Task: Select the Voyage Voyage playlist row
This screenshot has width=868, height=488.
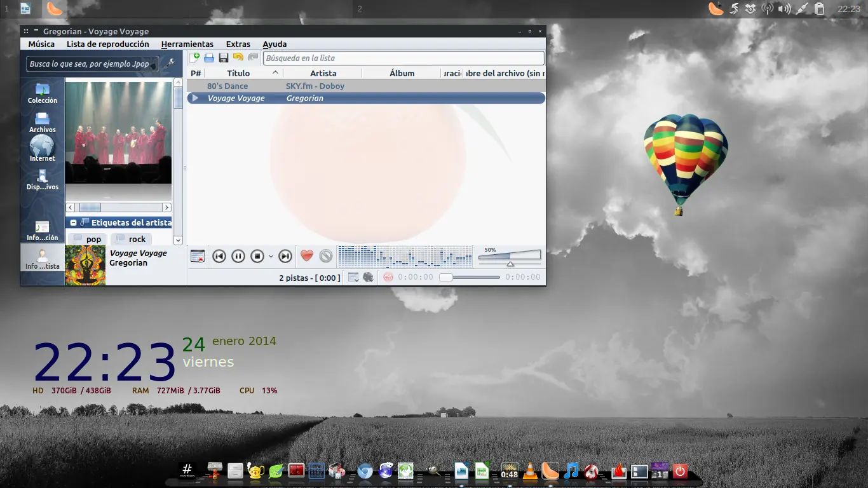Action: point(366,98)
